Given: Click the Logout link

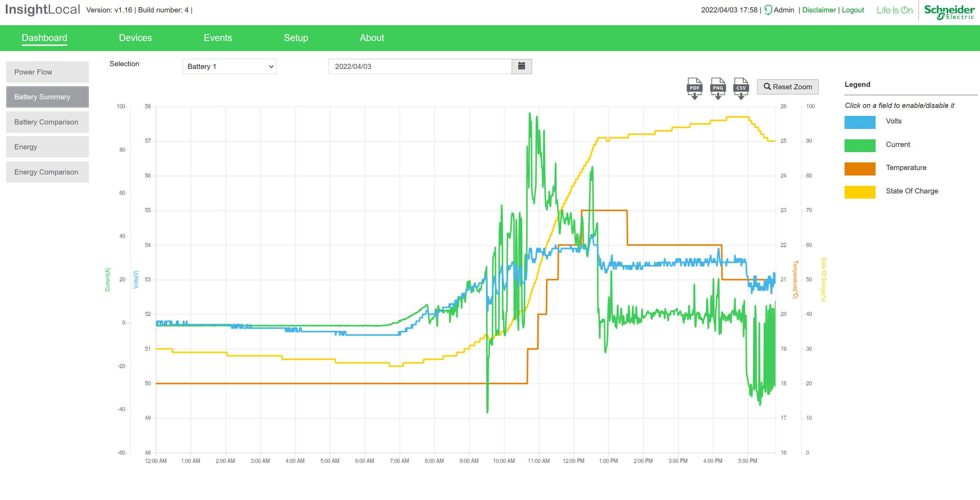Looking at the screenshot, I should (x=853, y=10).
